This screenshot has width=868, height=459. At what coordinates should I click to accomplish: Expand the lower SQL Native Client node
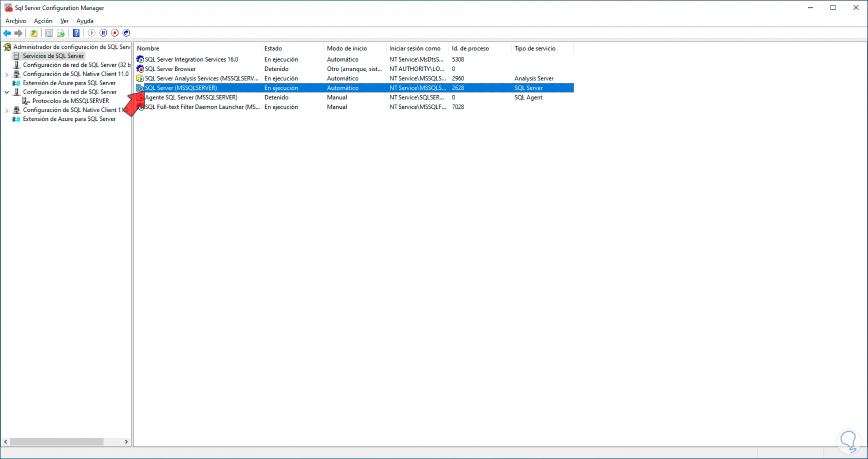[7, 110]
